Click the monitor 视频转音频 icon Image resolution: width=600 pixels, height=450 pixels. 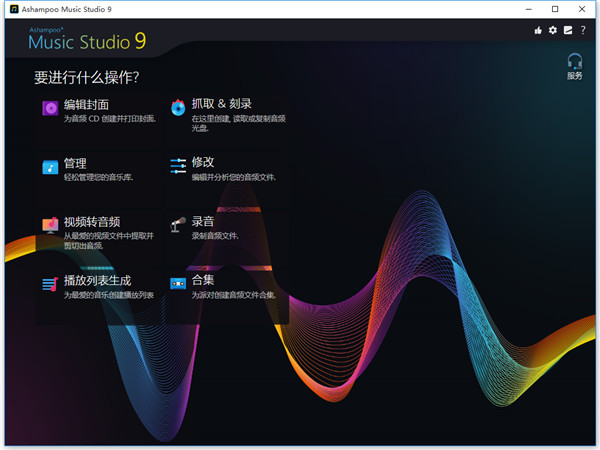point(50,225)
